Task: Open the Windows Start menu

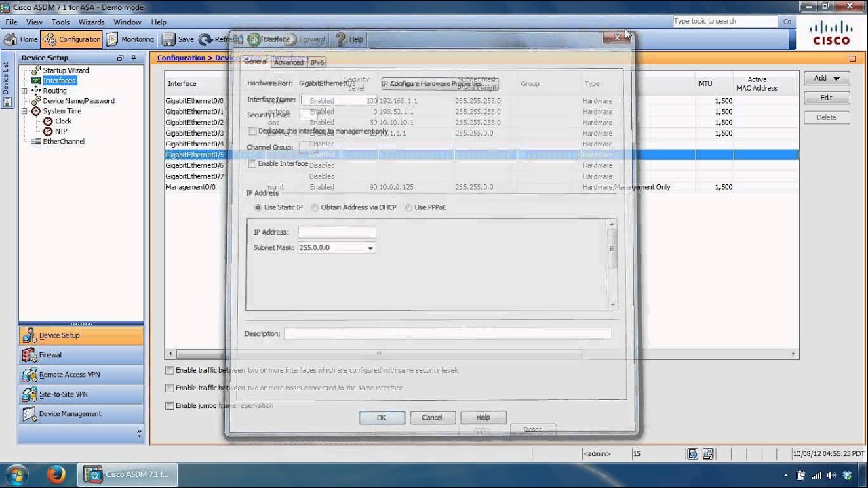Action: pos(17,474)
